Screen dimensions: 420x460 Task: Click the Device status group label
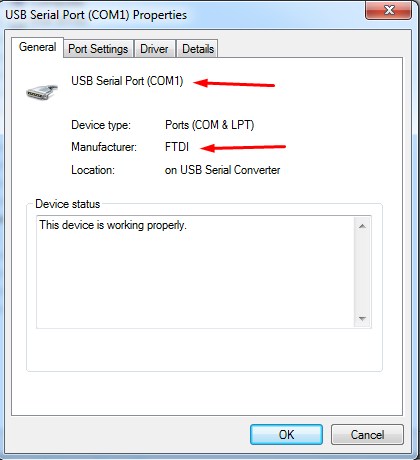[x=68, y=204]
